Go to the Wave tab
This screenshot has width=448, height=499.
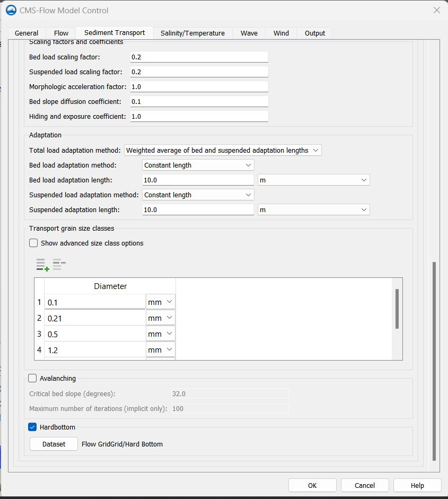coord(249,33)
